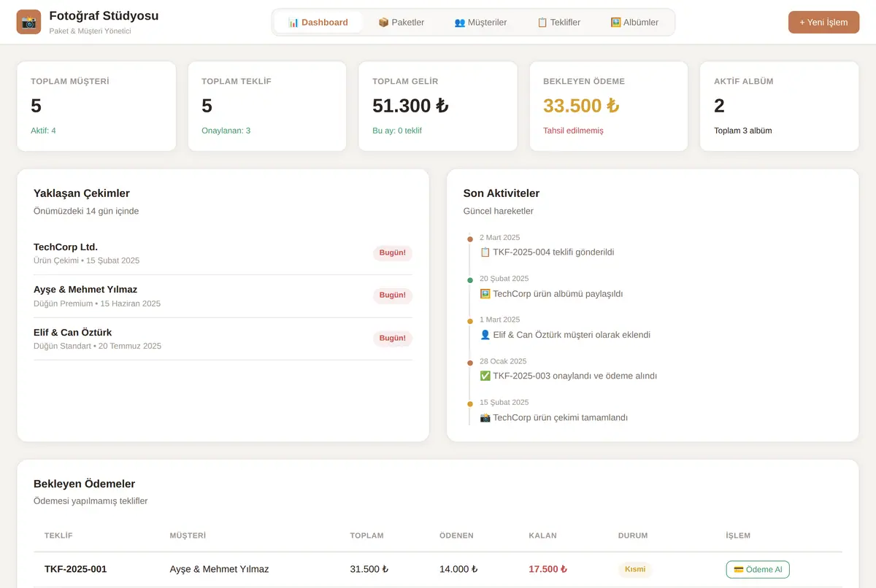Image resolution: width=876 pixels, height=588 pixels.
Task: Select the Toplam Teklif stat card
Action: pos(267,107)
